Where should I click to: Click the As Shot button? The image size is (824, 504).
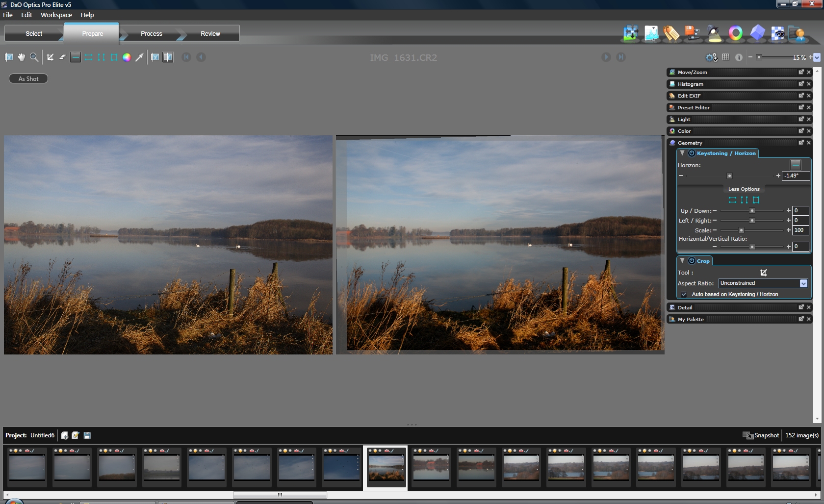28,79
